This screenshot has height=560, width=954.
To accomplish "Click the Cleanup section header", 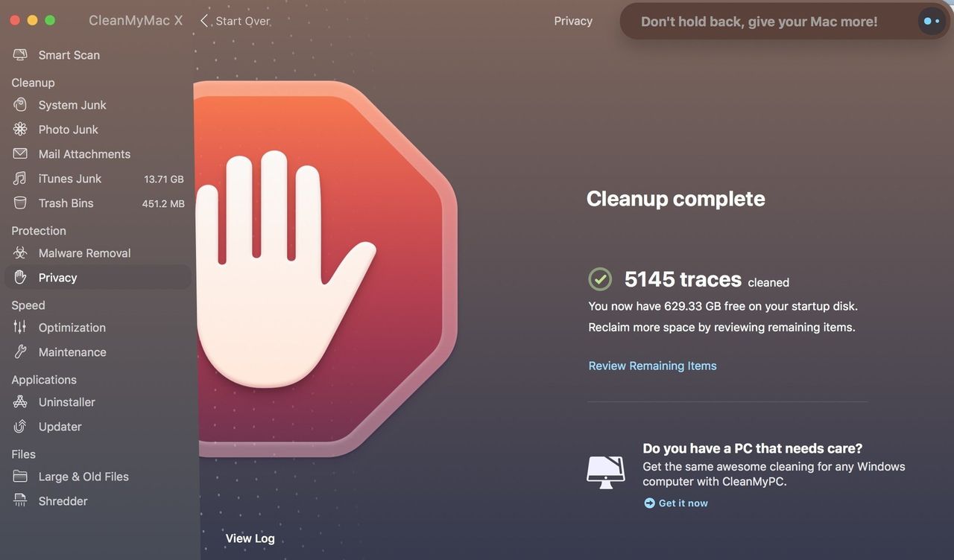I will click(x=33, y=83).
